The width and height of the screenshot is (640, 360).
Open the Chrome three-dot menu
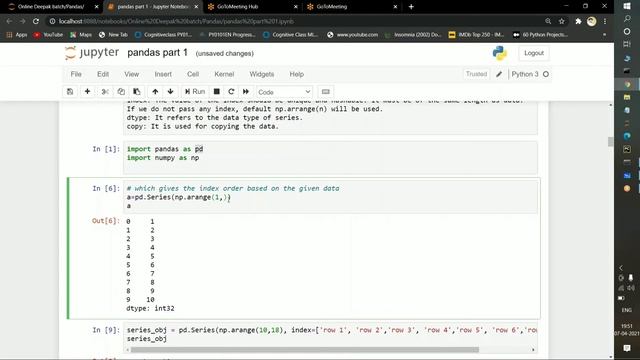(x=605, y=21)
